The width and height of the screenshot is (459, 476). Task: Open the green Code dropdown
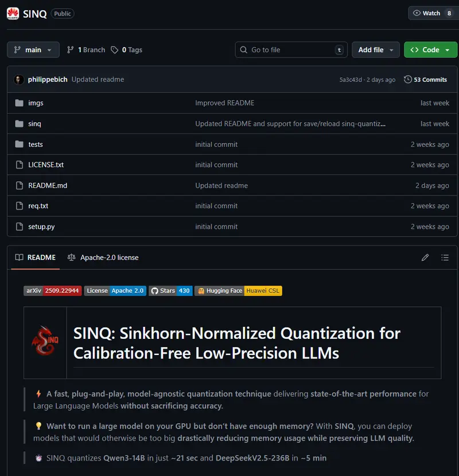(430, 50)
